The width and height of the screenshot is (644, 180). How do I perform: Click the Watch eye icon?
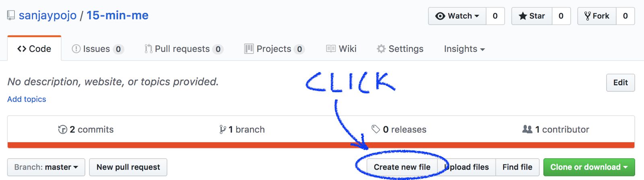(440, 16)
